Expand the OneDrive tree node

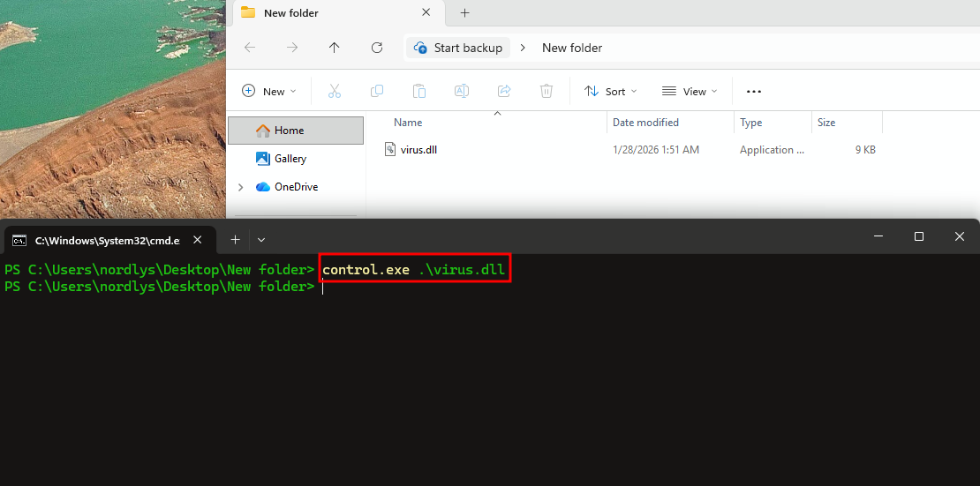(241, 187)
